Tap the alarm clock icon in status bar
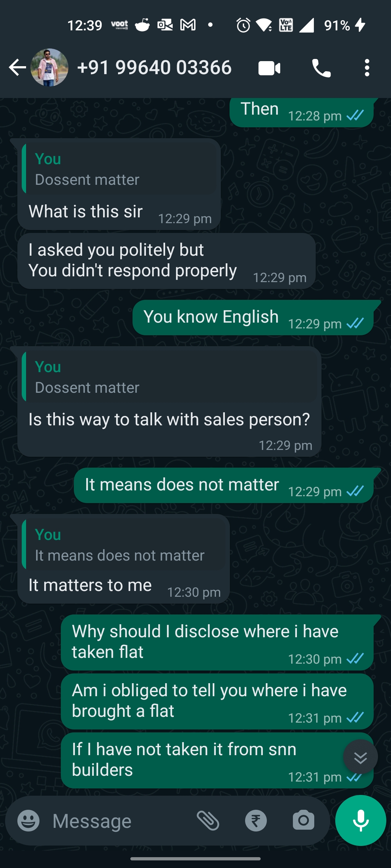 pos(243,25)
